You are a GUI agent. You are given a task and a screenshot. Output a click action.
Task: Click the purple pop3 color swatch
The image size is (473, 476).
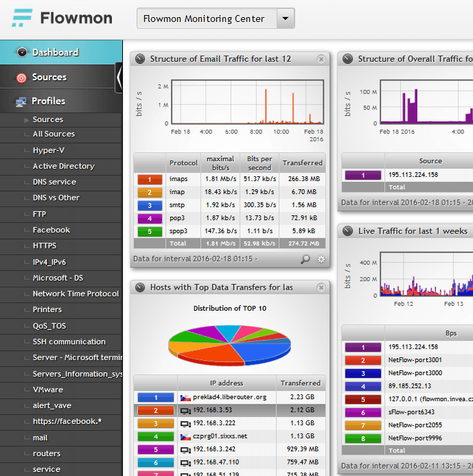point(149,217)
